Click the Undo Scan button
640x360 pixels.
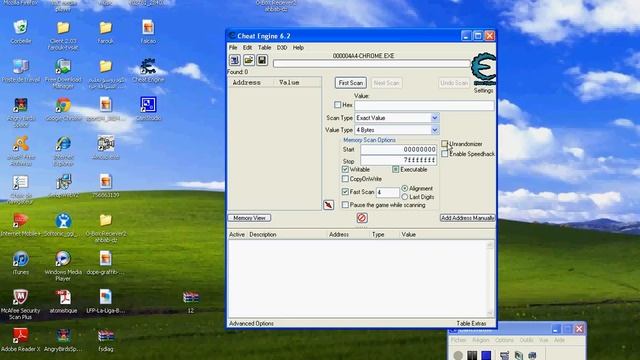pos(454,83)
